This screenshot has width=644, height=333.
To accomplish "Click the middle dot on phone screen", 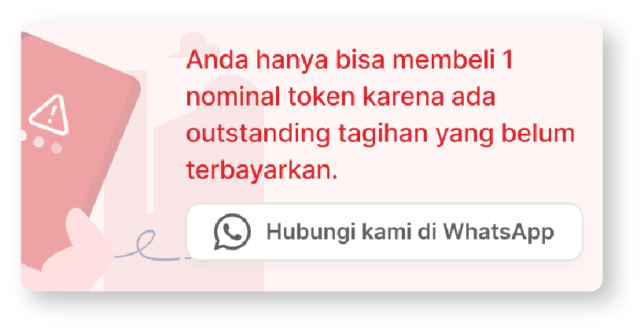I will click(x=39, y=142).
